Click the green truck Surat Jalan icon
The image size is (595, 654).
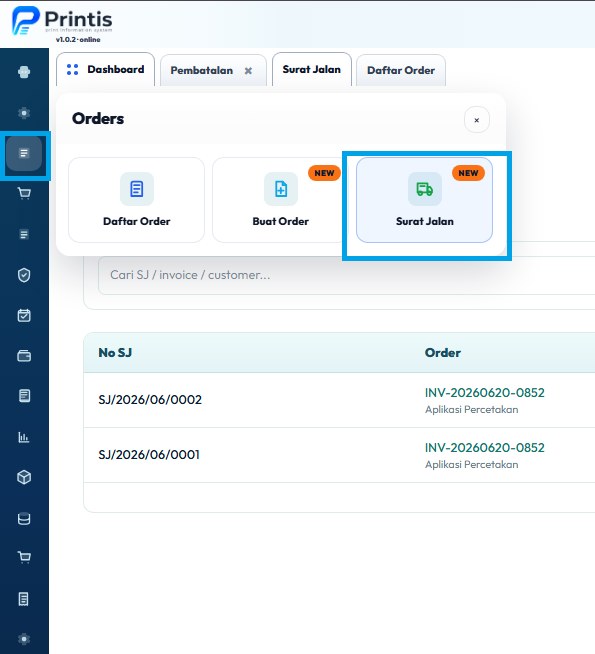pyautogui.click(x=424, y=189)
